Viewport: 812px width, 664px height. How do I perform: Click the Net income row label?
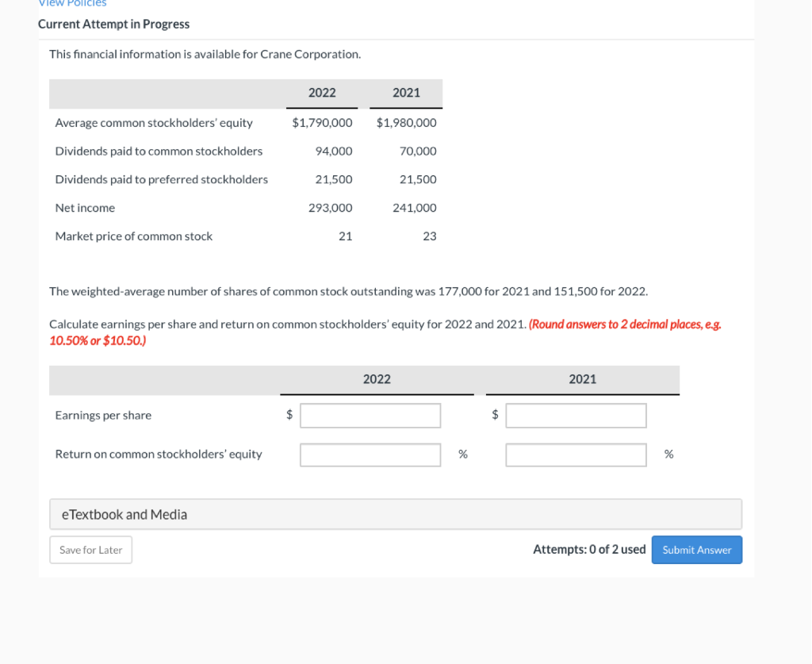point(85,207)
